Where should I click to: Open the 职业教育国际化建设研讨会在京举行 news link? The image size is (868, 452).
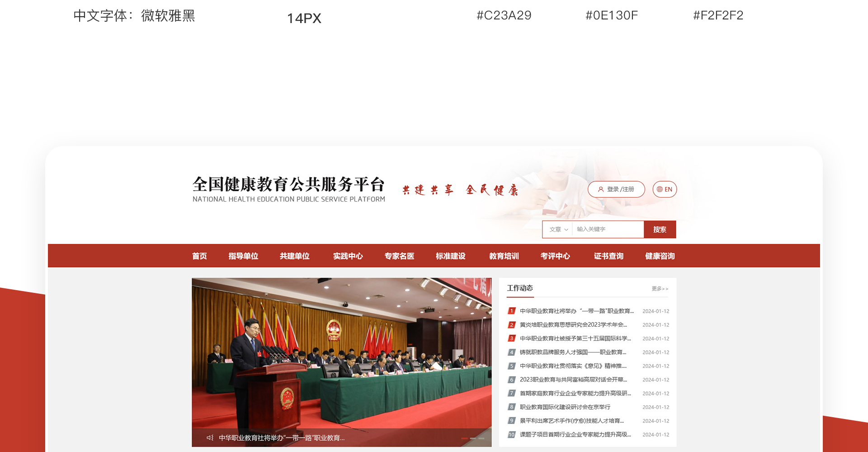(565, 407)
